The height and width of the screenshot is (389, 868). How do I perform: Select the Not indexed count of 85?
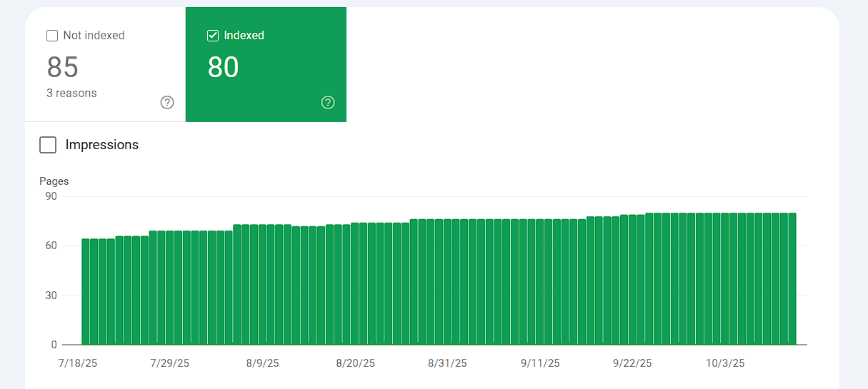pos(63,67)
